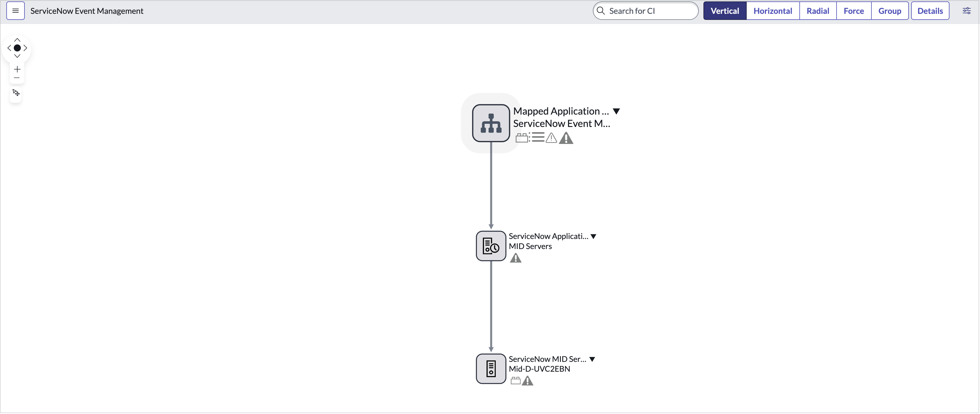Viewport: 980px width, 414px height.
Task: Select the Mid-D-UVC2EBN server node icon
Action: (491, 369)
